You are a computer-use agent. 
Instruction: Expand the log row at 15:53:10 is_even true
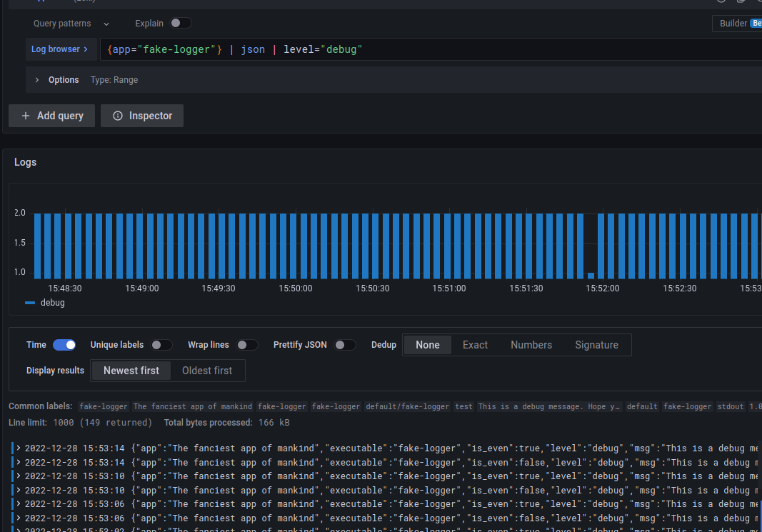(x=19, y=476)
